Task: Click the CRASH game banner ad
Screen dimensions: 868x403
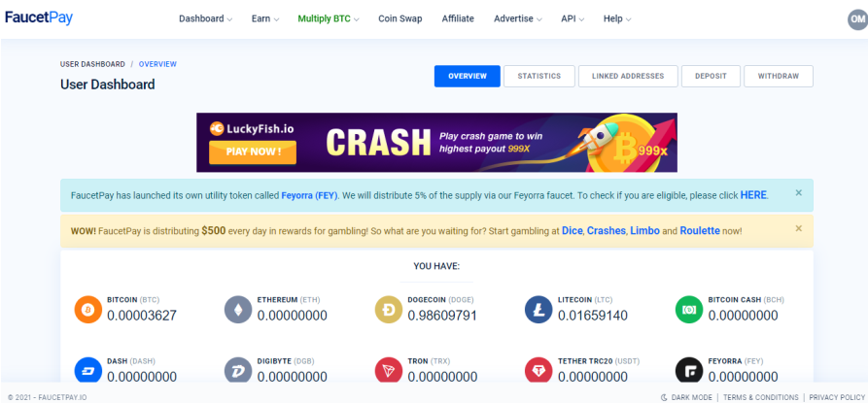Action: 436,143
